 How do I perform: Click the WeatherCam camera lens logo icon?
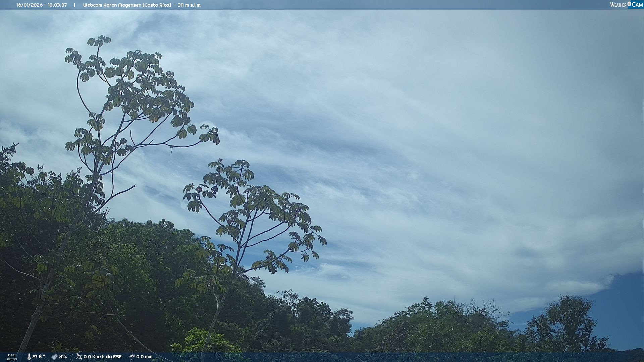tap(629, 4)
